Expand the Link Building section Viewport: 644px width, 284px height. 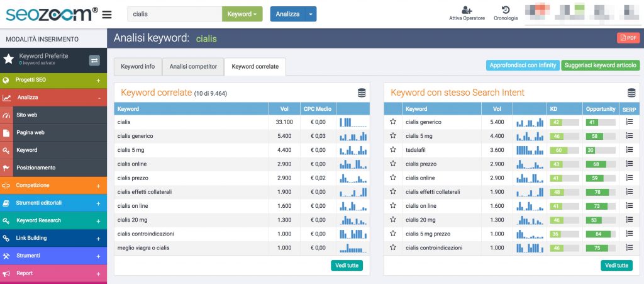point(98,239)
